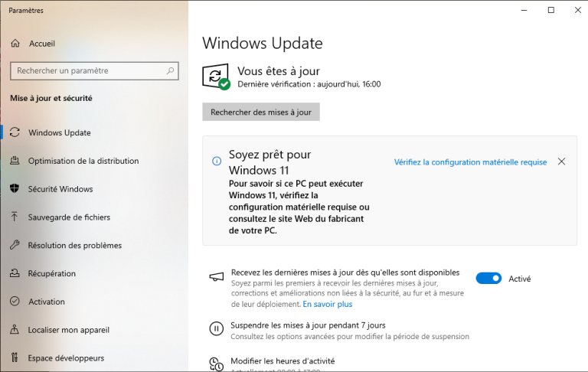Viewport: 588px width, 372px height.
Task: Click the Windows Update sync arrows icon in sidebar
Action: pos(15,132)
